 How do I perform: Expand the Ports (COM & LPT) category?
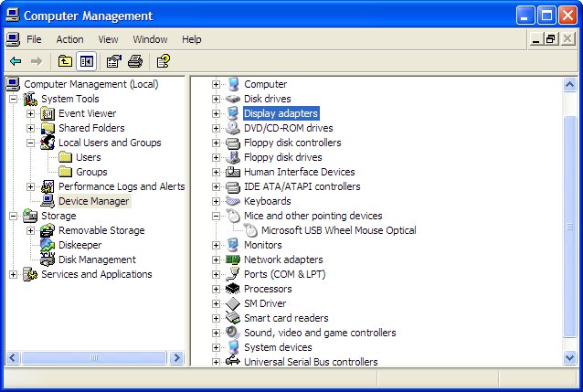point(216,274)
